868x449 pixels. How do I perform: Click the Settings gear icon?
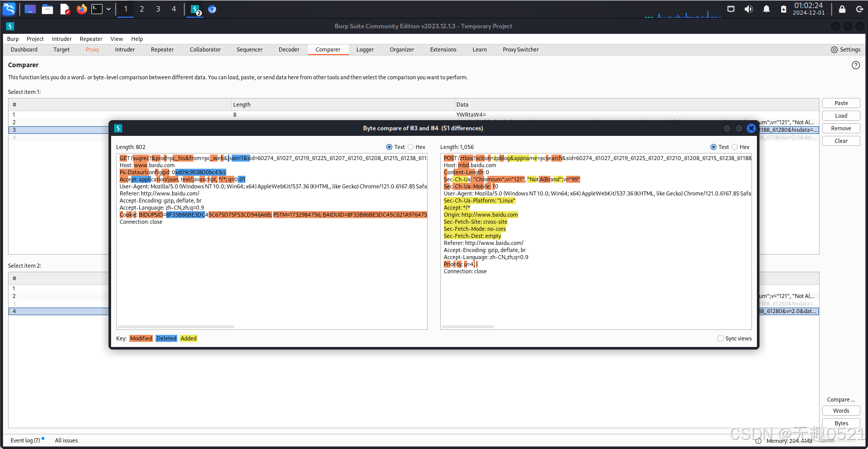834,49
